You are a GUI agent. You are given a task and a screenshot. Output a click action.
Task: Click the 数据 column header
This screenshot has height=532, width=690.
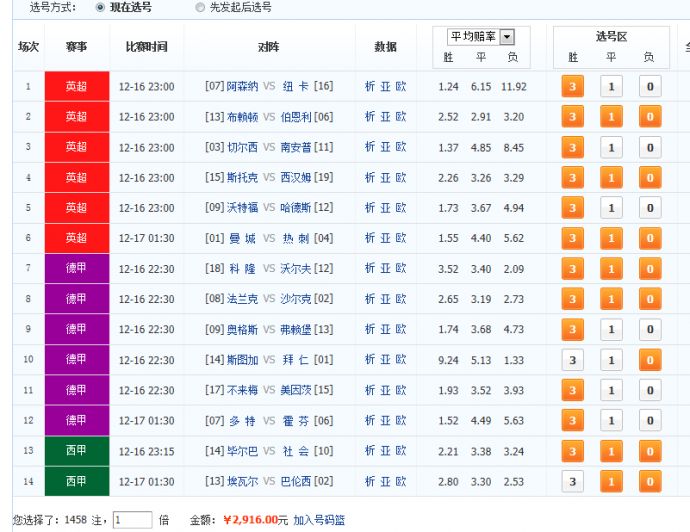[x=385, y=47]
